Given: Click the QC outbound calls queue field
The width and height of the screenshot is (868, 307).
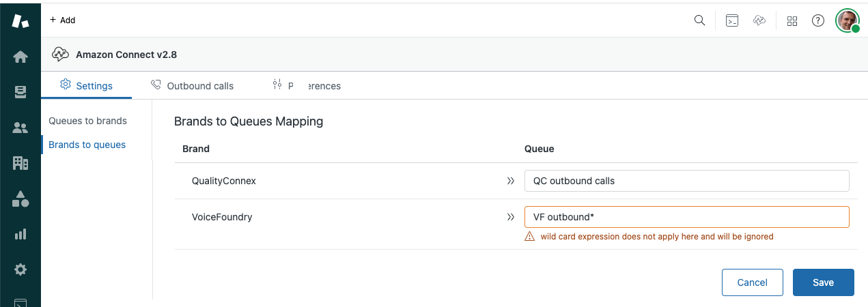Looking at the screenshot, I should click(x=686, y=181).
